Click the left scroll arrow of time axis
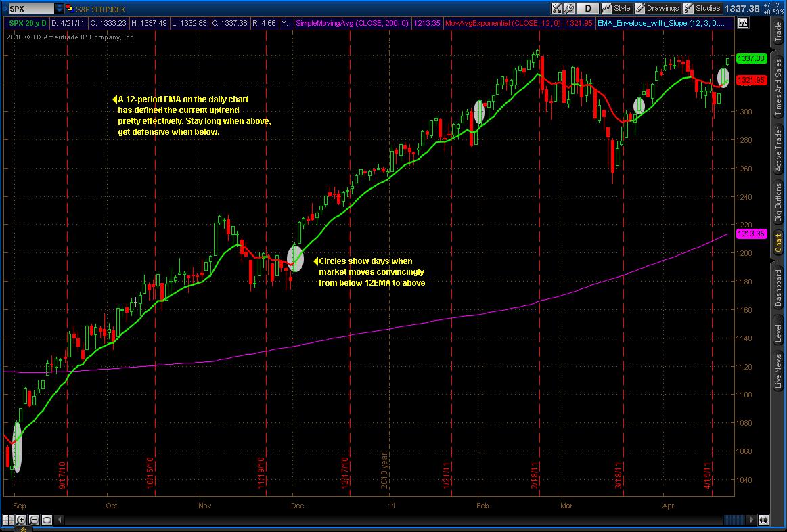 tap(60, 520)
